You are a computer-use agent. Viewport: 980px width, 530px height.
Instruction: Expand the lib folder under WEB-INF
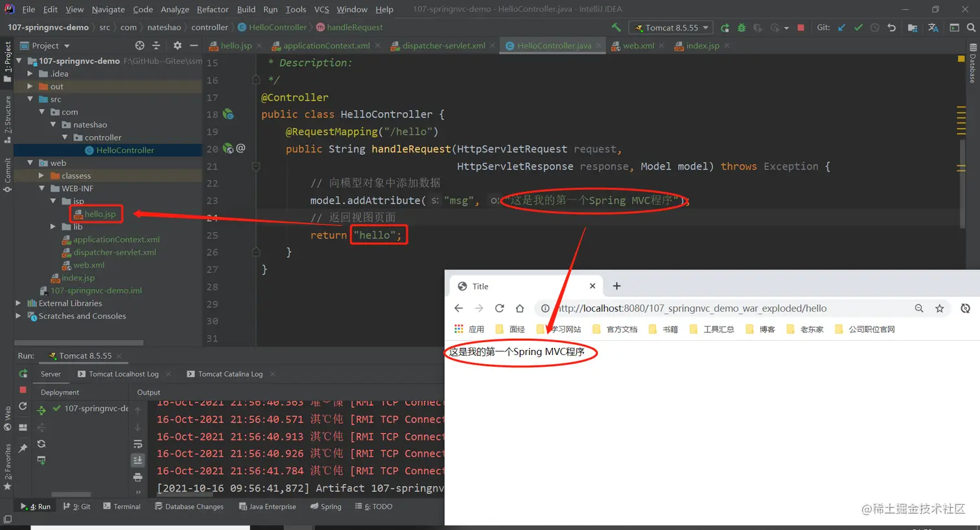click(x=53, y=227)
